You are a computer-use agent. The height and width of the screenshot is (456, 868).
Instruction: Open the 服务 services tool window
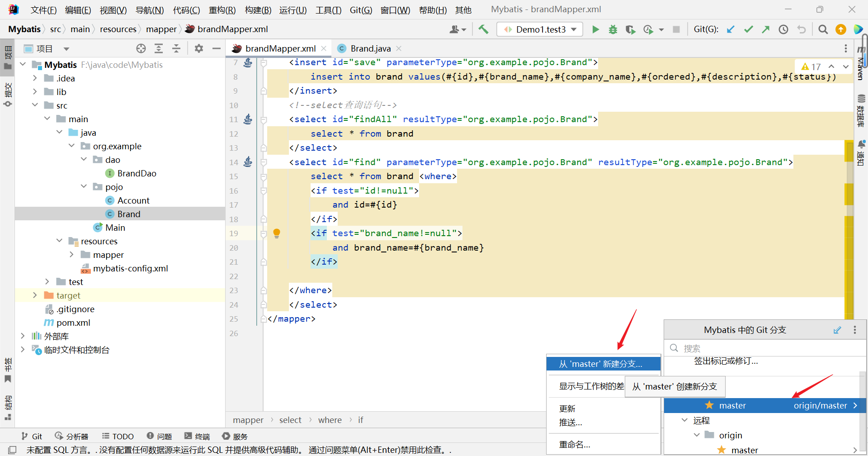coord(235,437)
